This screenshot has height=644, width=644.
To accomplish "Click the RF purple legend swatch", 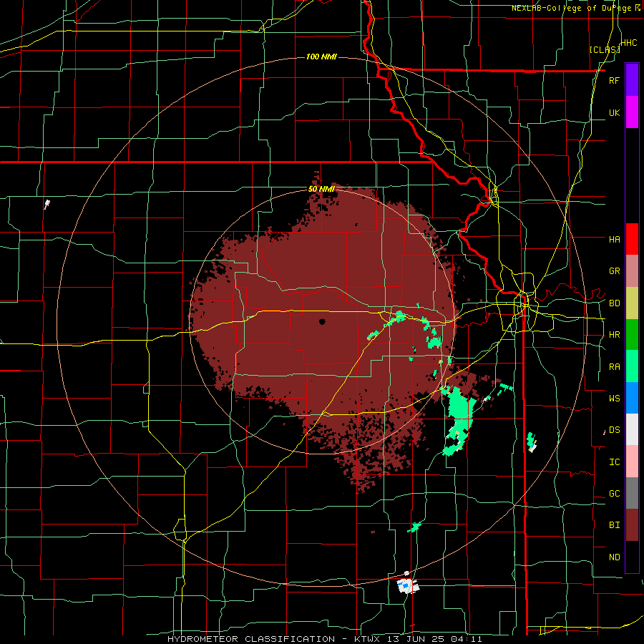I will (x=632, y=80).
